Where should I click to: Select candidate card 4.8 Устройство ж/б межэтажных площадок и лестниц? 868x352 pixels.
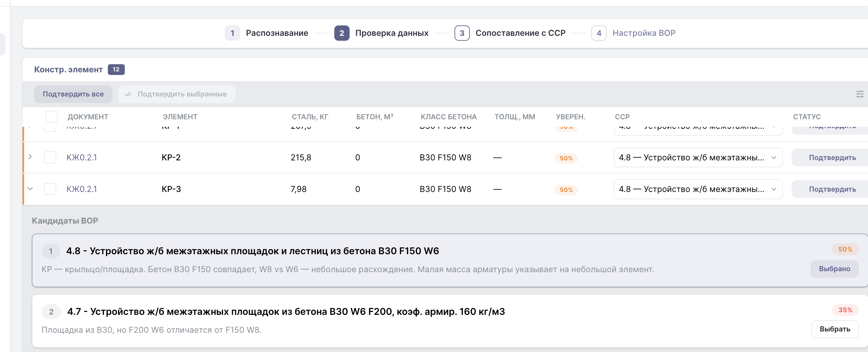(x=450, y=260)
